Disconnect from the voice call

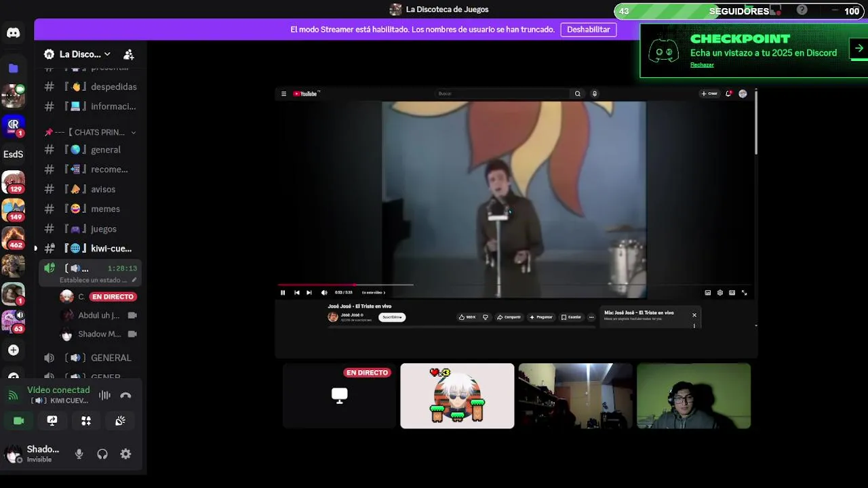pyautogui.click(x=125, y=395)
